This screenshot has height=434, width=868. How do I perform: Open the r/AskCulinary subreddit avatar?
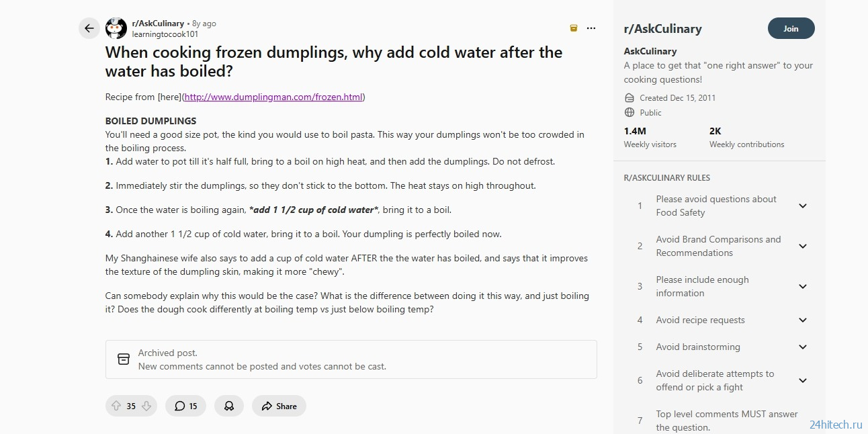point(116,28)
